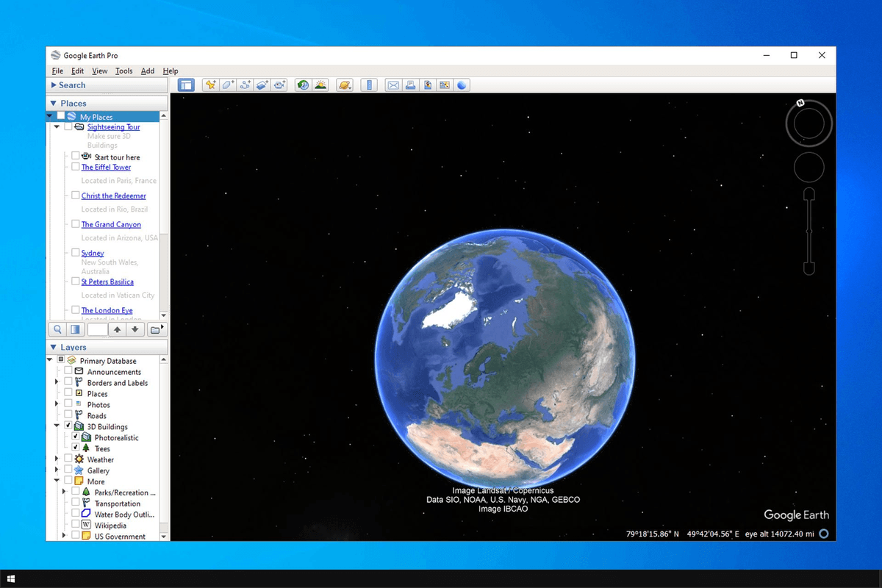
Task: Open the Add Polygon tool
Action: click(x=228, y=85)
